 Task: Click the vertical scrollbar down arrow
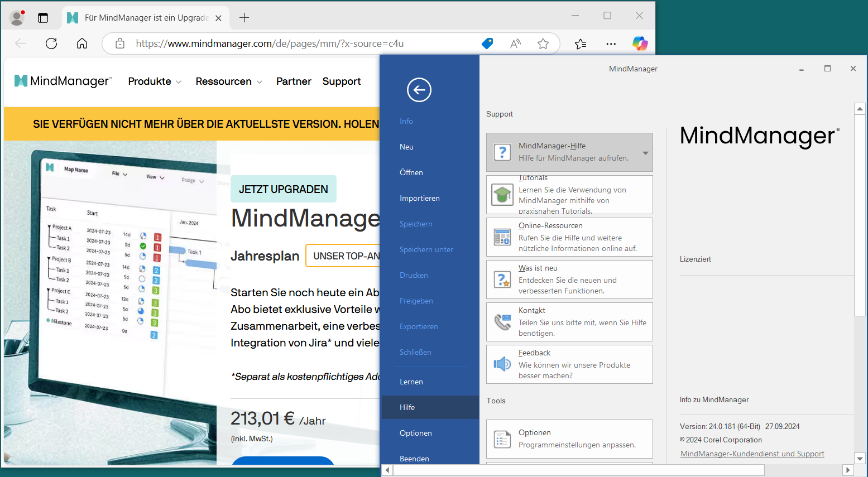[860, 459]
